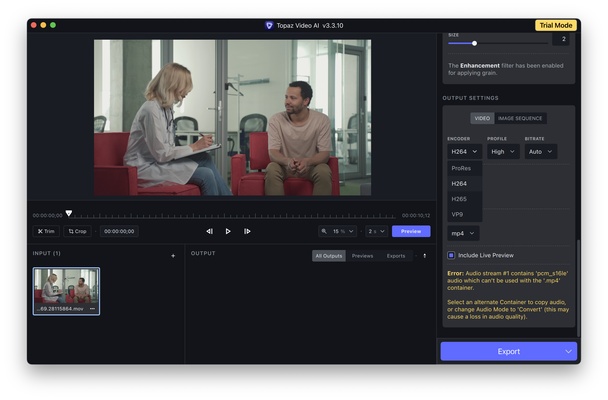The height and width of the screenshot is (400, 608).
Task: Click the Trim scissors button
Action: [x=46, y=231]
